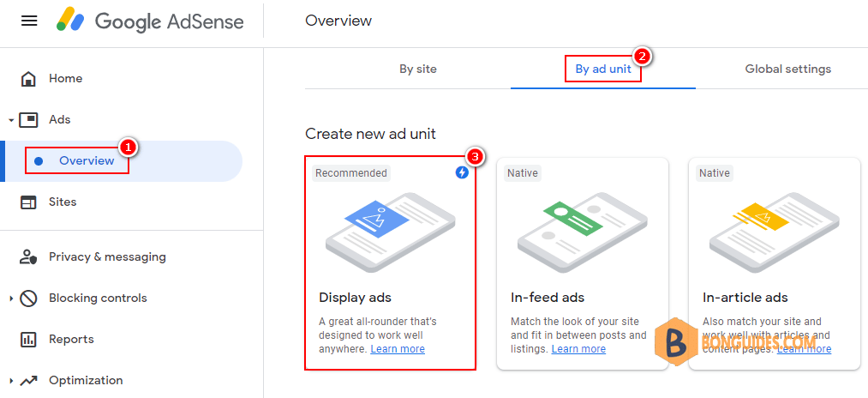Click the Ads section icon

point(28,120)
